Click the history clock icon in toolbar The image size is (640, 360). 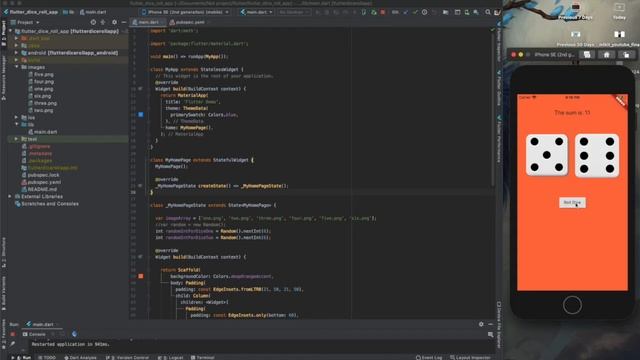tap(424, 12)
